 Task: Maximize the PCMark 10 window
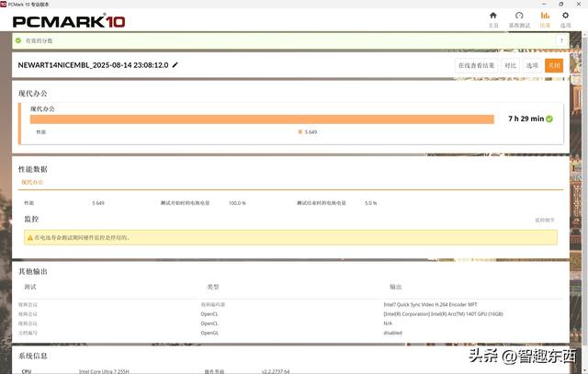pos(561,4)
